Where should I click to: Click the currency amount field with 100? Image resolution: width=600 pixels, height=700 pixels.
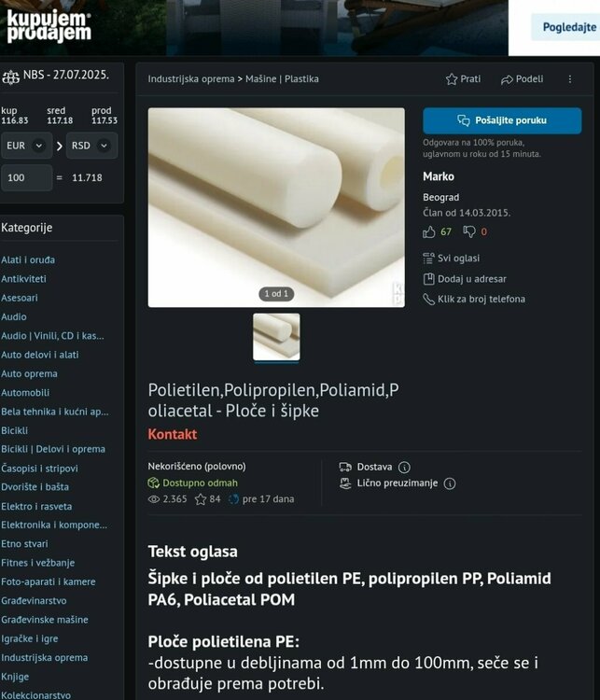coord(27,177)
